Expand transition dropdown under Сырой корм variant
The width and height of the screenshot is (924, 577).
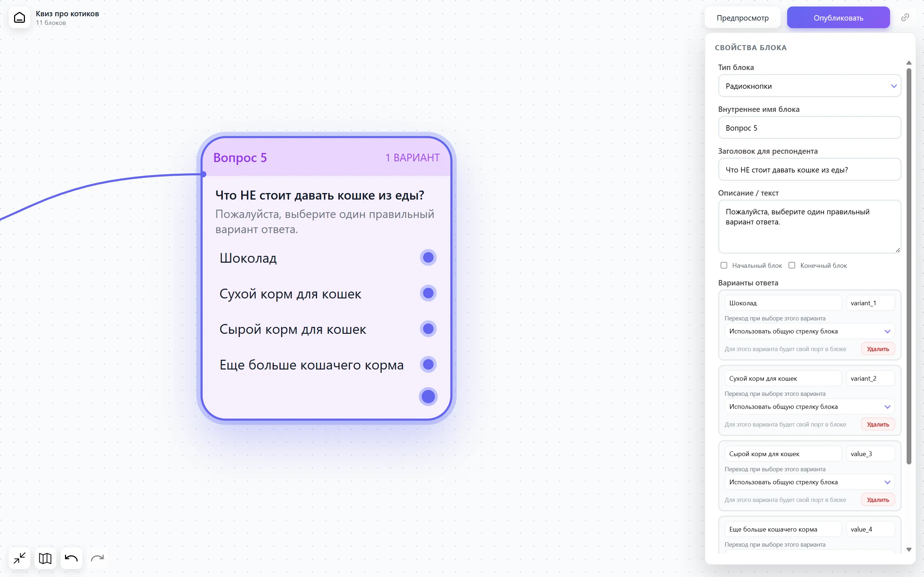pos(810,482)
